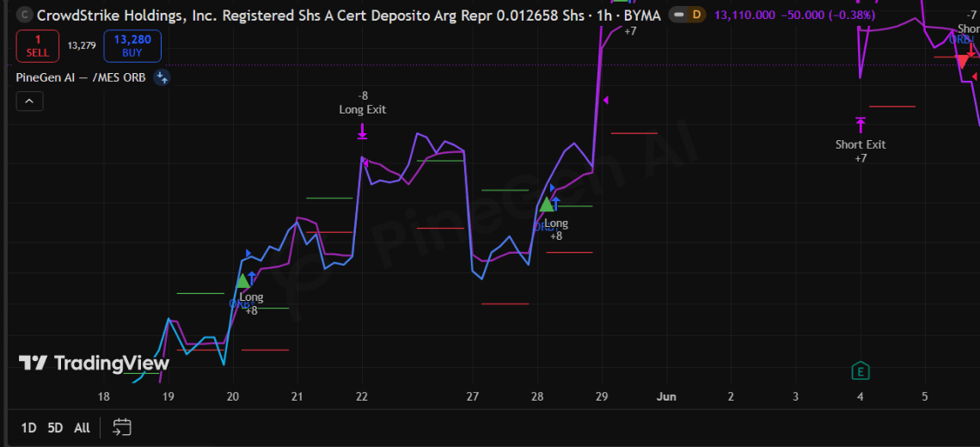Collapse the indicator legend with chevron
Viewport: 980px width, 447px height.
tap(29, 101)
